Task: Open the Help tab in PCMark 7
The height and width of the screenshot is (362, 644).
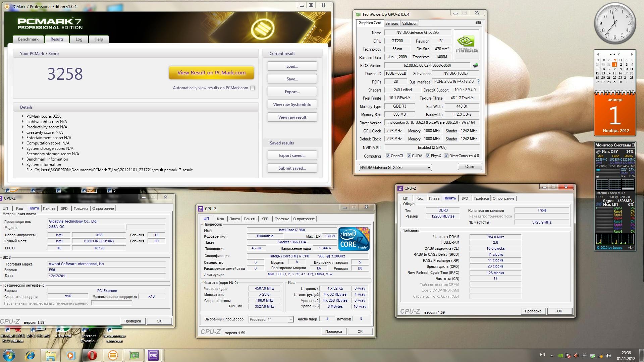Action: (99, 39)
